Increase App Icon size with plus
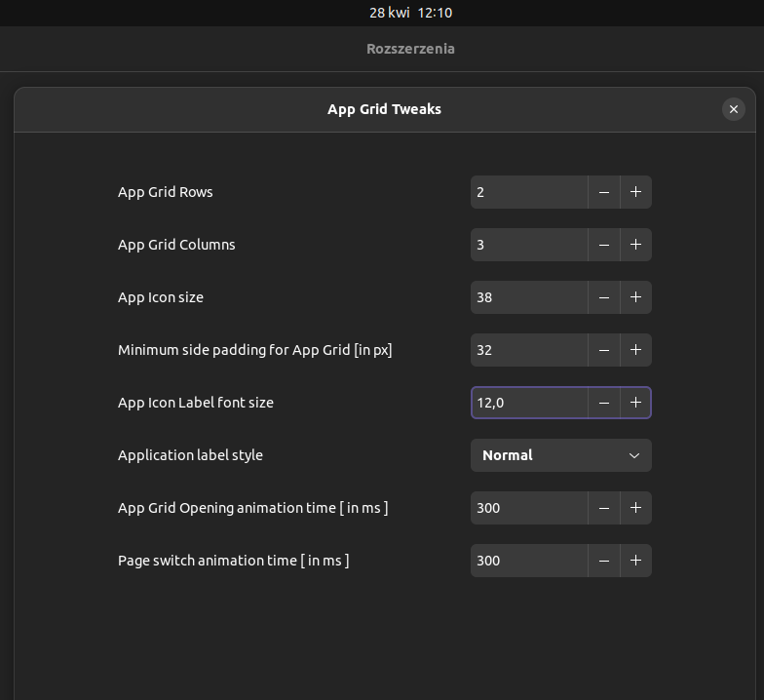The height and width of the screenshot is (700, 764). pyautogui.click(x=635, y=297)
